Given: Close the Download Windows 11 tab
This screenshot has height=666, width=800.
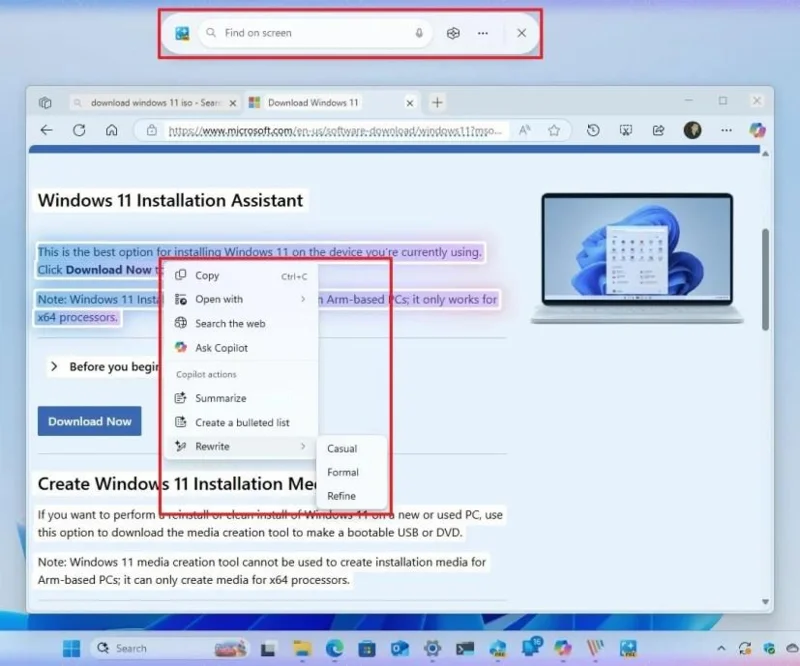Looking at the screenshot, I should click(410, 103).
